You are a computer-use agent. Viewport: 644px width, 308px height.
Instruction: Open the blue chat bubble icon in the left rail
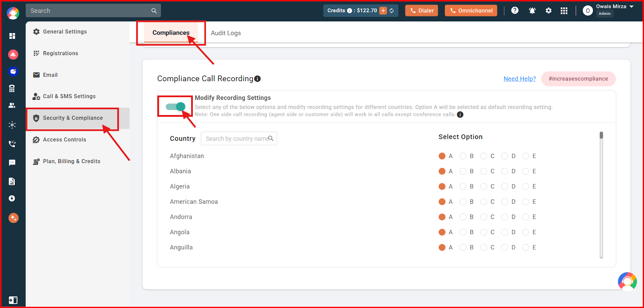point(13,71)
